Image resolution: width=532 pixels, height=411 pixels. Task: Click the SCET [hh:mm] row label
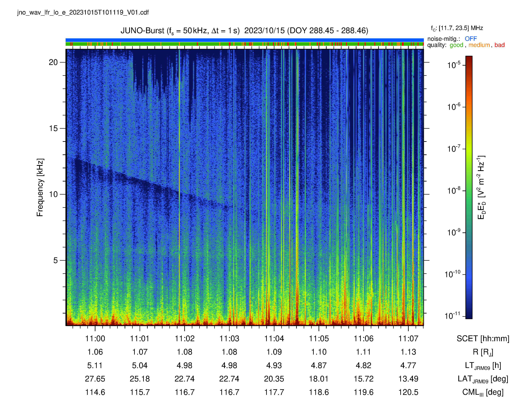point(483,339)
